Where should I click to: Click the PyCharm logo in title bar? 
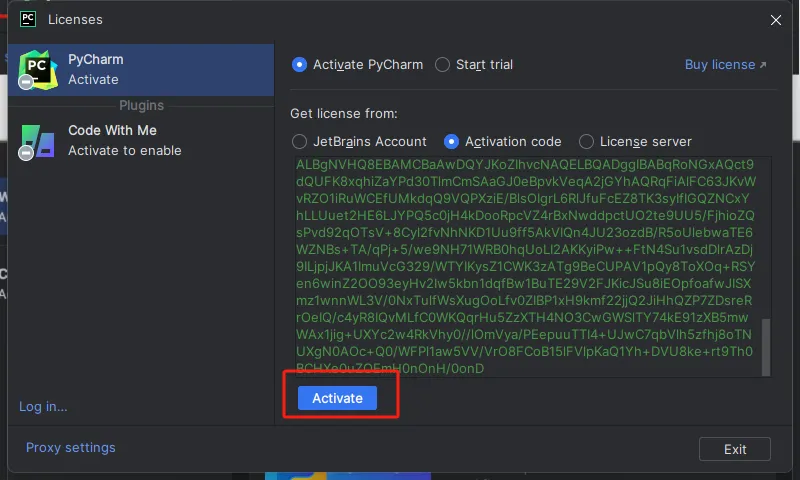coord(28,19)
